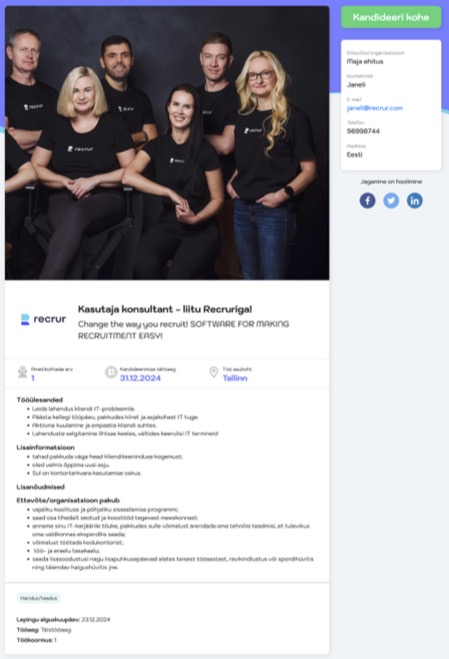Image resolution: width=449 pixels, height=659 pixels.
Task: Click the recrur company logo
Action: (x=43, y=319)
